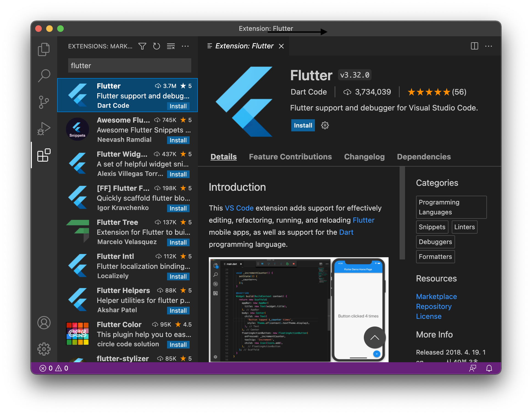This screenshot has width=532, height=415.
Task: Switch to the Feature Contributions tab
Action: [290, 157]
